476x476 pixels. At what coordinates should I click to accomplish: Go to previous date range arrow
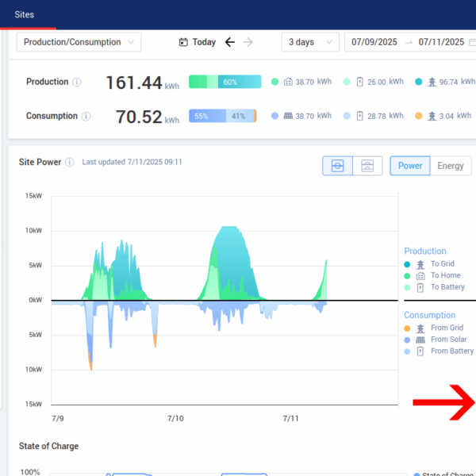(x=230, y=42)
